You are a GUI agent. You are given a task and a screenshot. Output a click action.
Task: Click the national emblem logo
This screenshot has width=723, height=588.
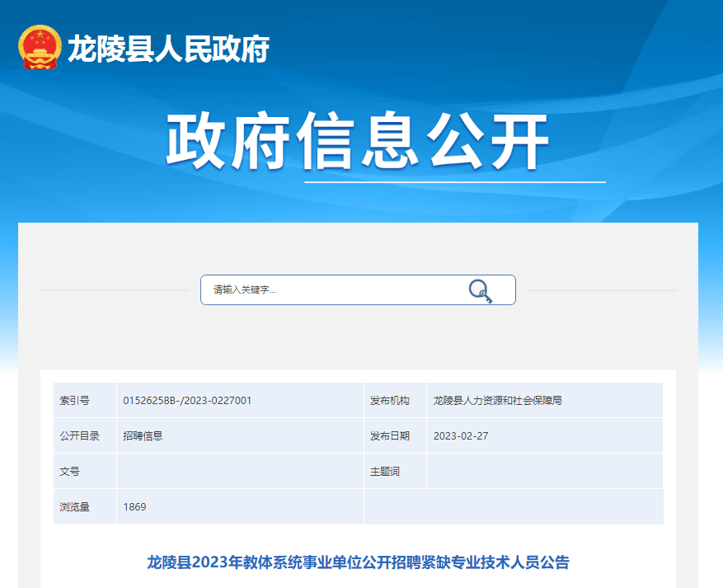coord(39,48)
